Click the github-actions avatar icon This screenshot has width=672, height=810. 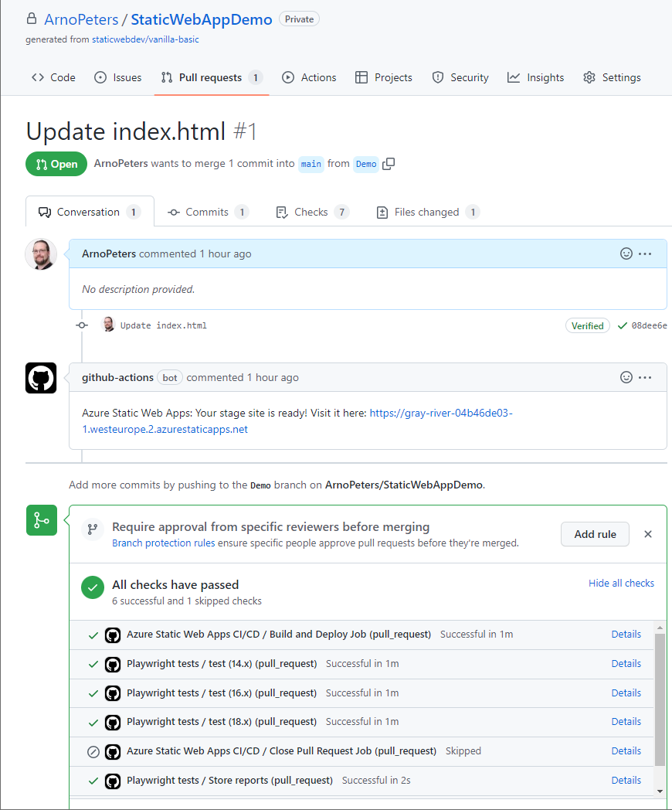(x=41, y=378)
